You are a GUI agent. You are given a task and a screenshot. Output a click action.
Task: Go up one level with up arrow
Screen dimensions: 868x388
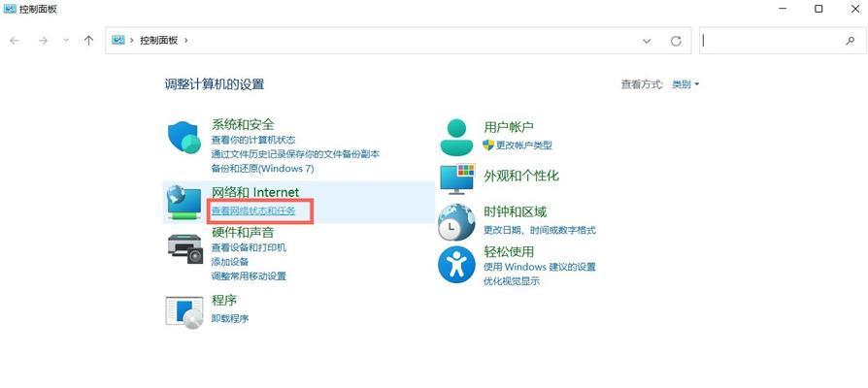pos(88,41)
